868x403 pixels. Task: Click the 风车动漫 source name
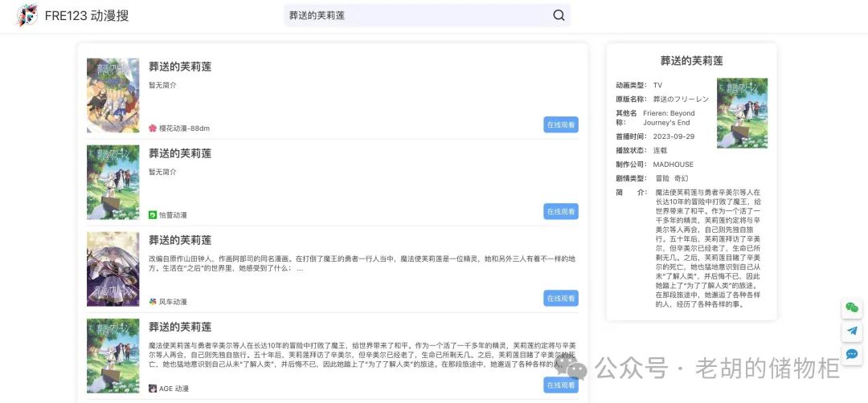pos(174,302)
